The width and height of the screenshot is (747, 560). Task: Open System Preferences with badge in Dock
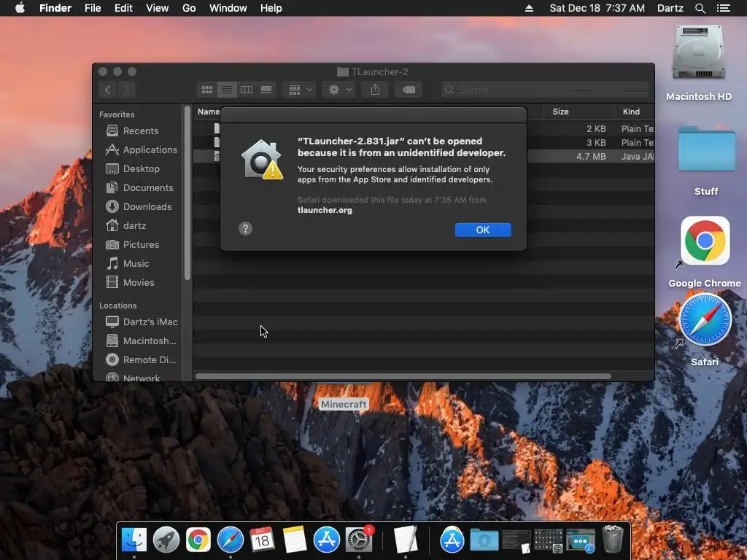359,540
